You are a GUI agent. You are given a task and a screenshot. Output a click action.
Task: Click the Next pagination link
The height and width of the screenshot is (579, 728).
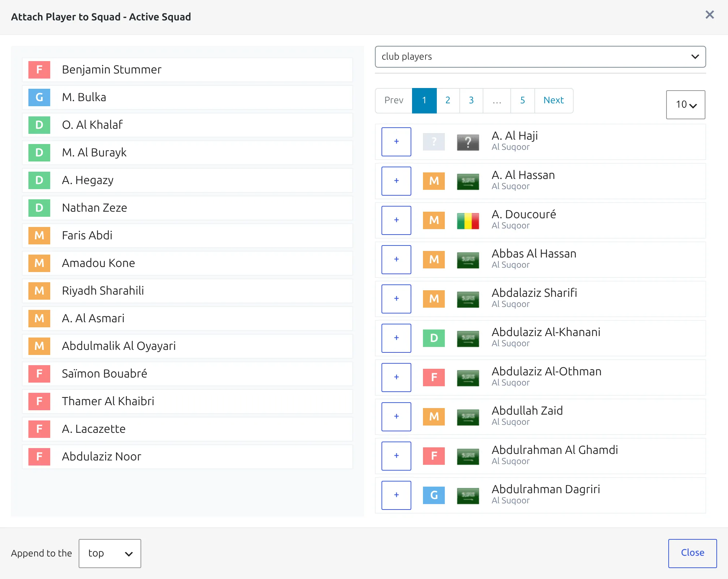[554, 100]
